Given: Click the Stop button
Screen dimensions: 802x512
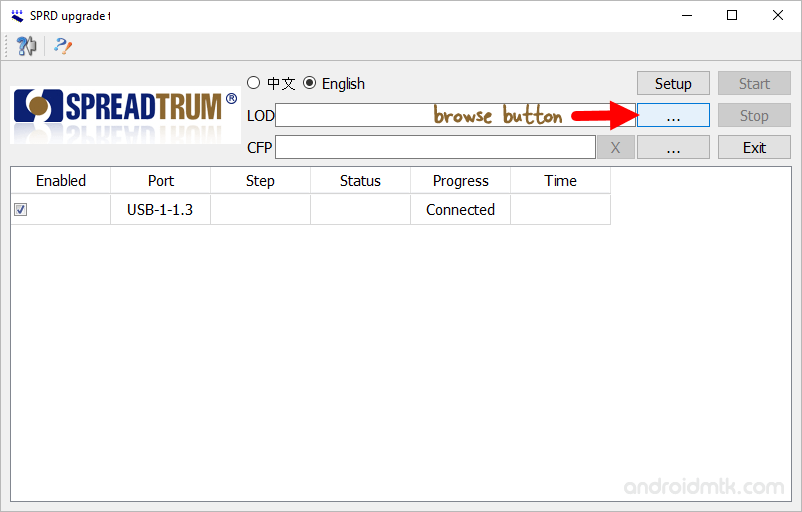Looking at the screenshot, I should tap(754, 116).
